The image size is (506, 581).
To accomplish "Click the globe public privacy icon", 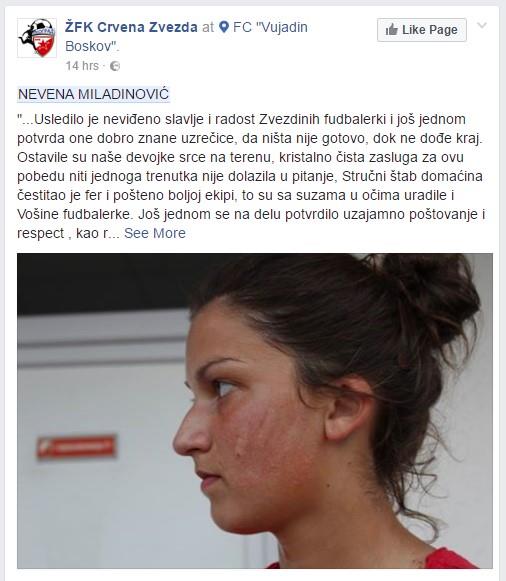I will click(115, 66).
